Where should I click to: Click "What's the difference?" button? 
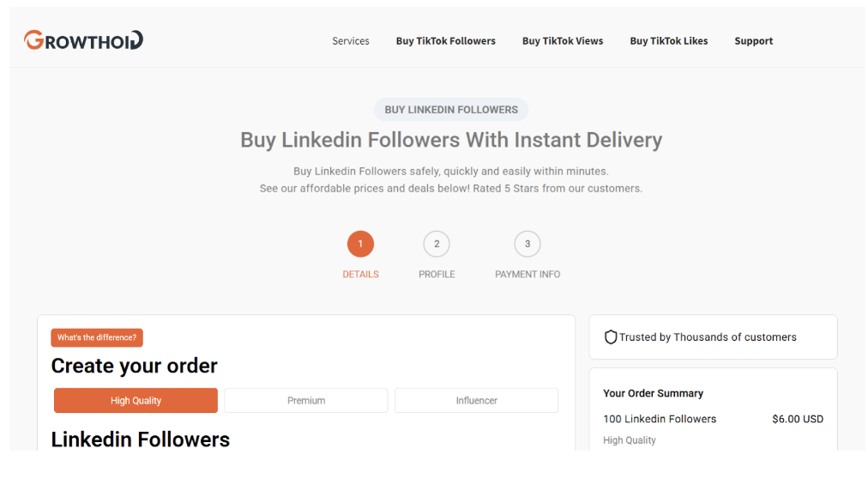coord(97,338)
